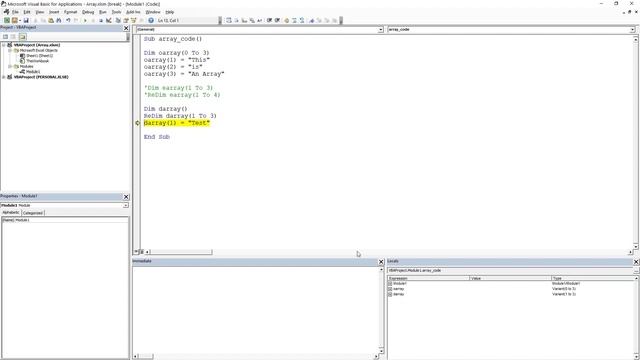Save the project with the floppy disk icon
The height and width of the screenshot is (360, 640).
(26, 20)
